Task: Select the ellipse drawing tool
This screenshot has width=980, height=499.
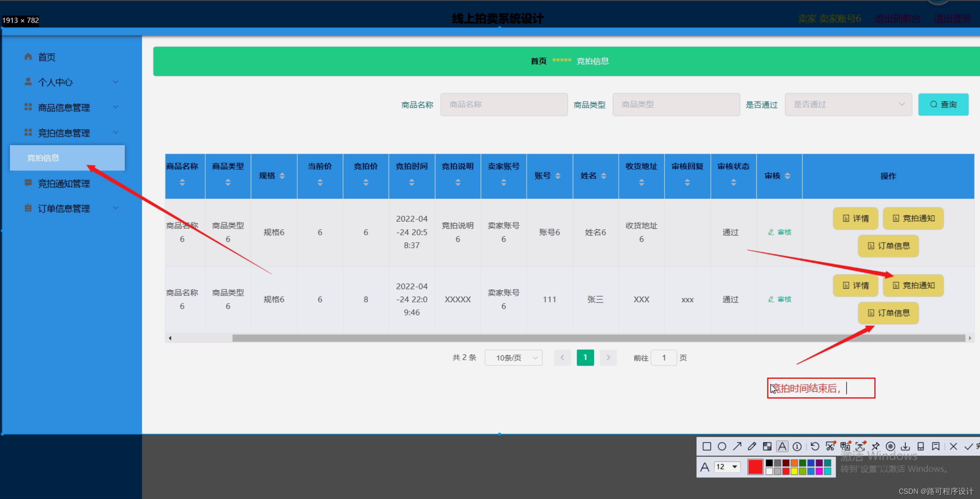Action: [722, 446]
